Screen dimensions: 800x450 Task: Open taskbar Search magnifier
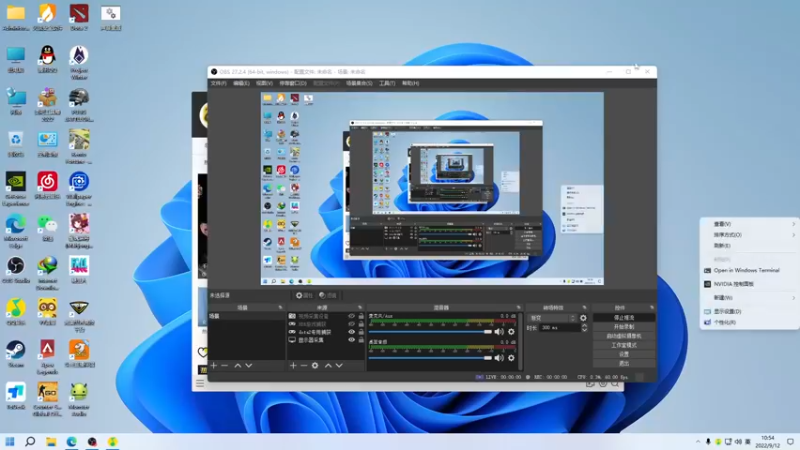pos(30,441)
